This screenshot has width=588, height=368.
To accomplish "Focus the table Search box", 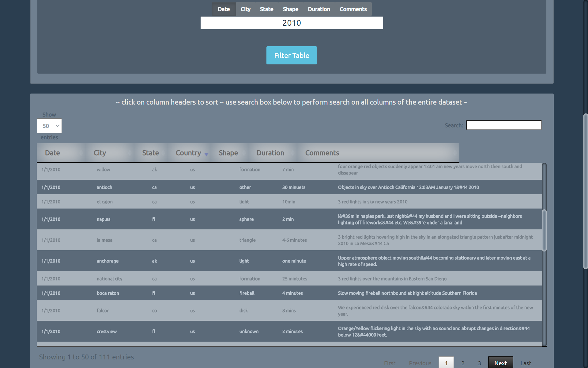I will tap(503, 125).
